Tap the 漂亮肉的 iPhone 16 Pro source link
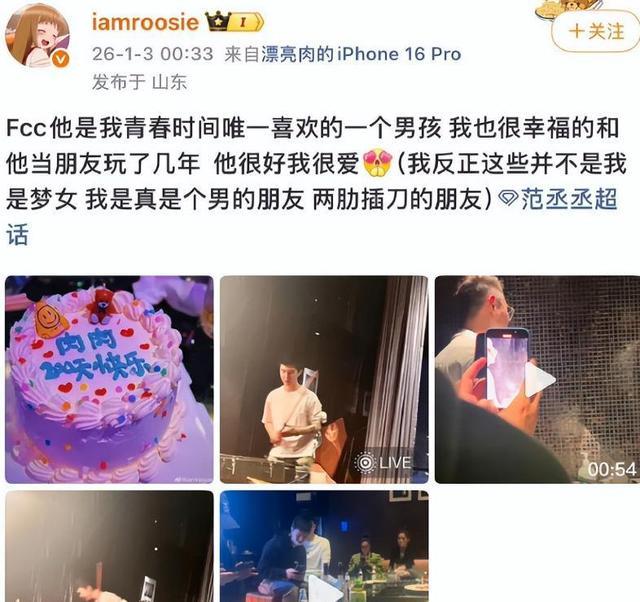Image resolution: width=640 pixels, height=602 pixels. 361,54
